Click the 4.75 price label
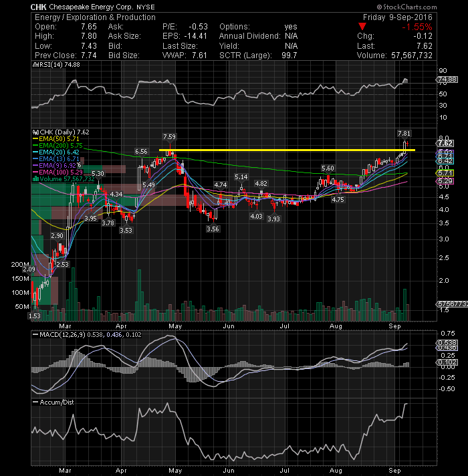The width and height of the screenshot is (468, 476). coord(338,200)
